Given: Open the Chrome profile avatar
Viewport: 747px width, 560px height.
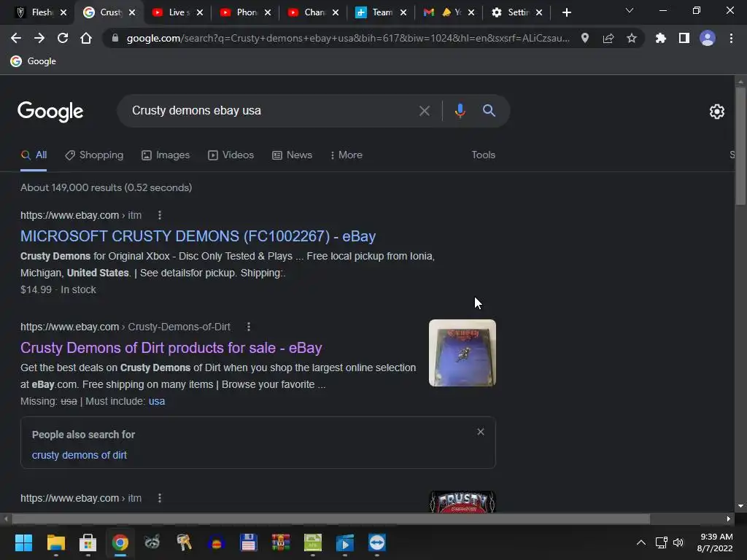Looking at the screenshot, I should 708,38.
